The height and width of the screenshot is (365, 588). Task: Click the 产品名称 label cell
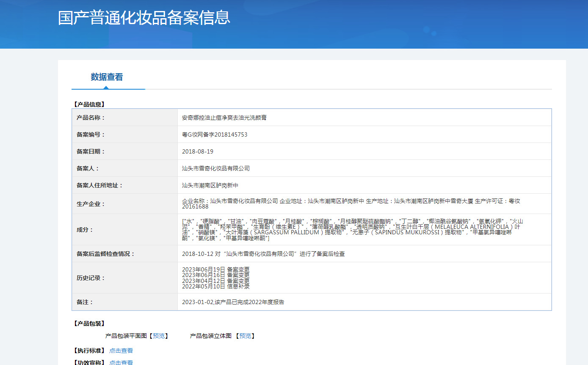pyautogui.click(x=125, y=118)
